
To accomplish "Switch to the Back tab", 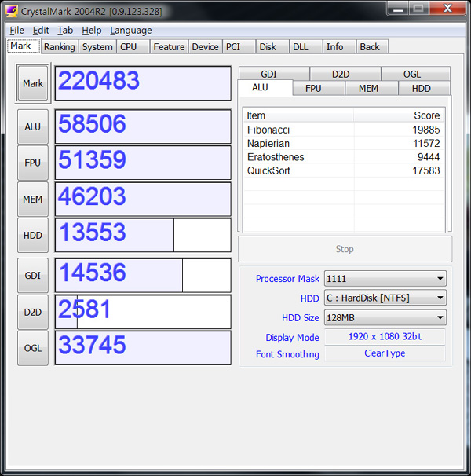I will 372,47.
